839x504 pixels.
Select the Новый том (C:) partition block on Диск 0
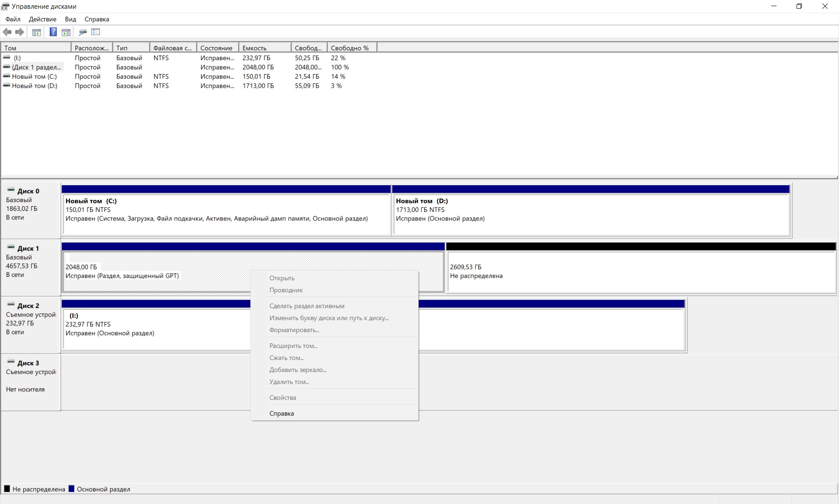226,211
